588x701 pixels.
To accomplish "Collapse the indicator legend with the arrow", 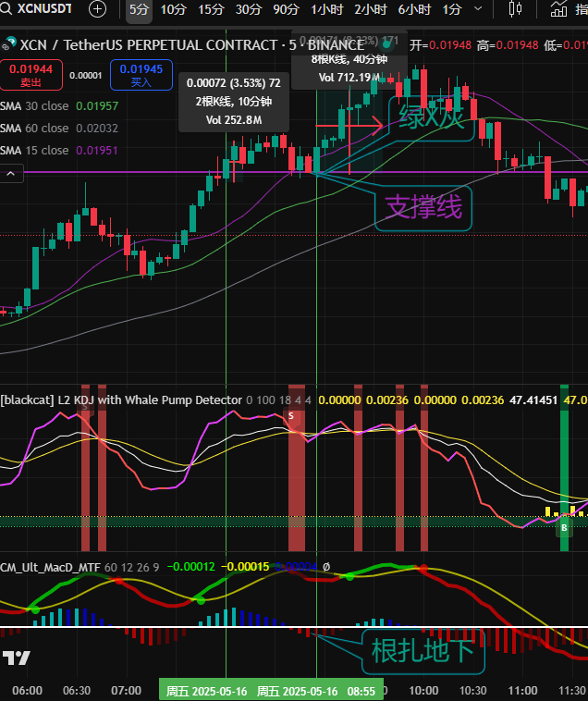I will [x=11, y=174].
